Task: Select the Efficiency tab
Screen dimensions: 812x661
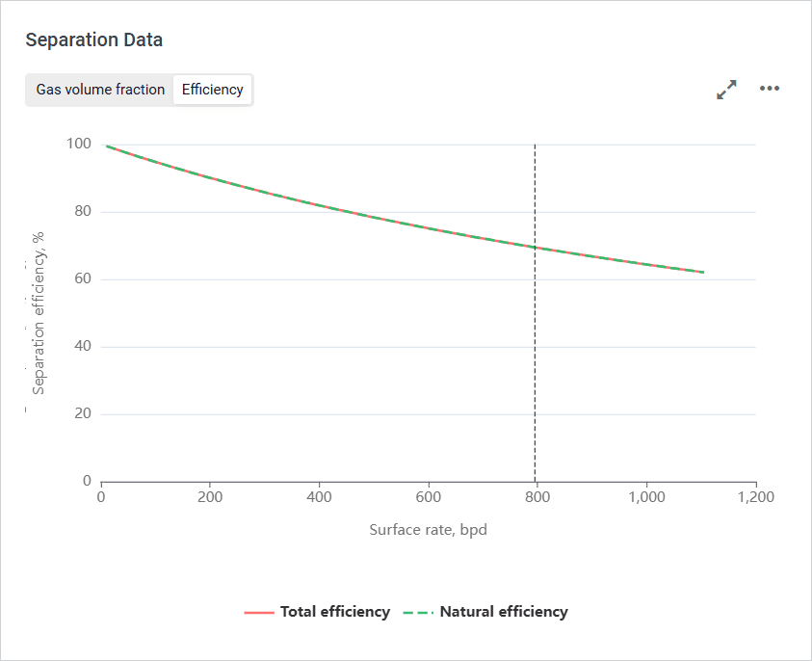Action: [x=212, y=90]
